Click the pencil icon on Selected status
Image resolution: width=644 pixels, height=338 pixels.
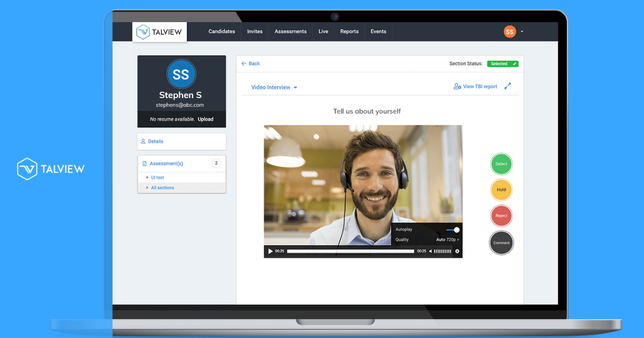(x=514, y=64)
